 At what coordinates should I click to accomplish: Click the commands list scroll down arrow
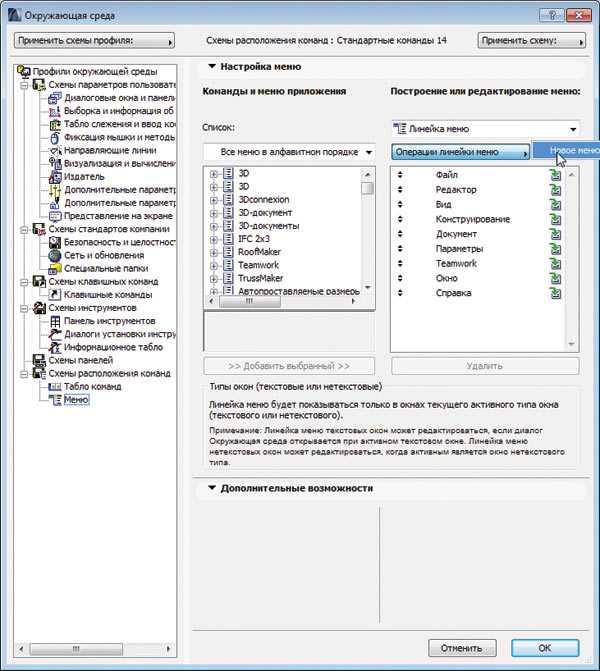pos(367,287)
